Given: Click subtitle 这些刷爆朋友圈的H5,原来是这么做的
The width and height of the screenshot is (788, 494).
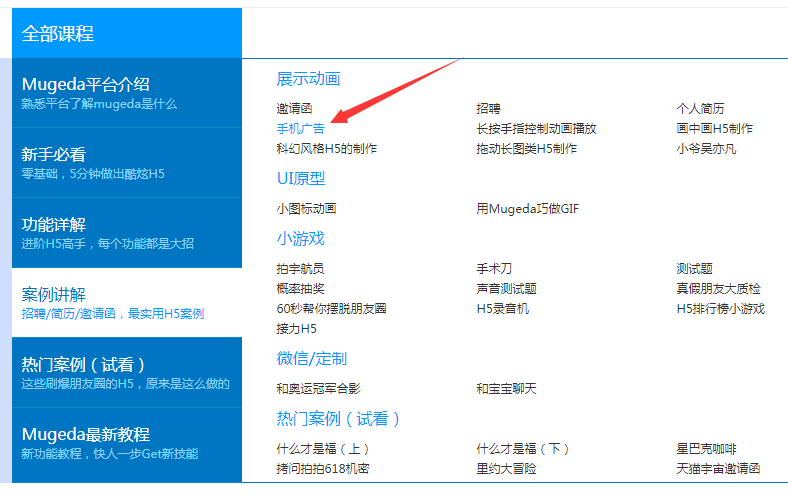Looking at the screenshot, I should [125, 384].
